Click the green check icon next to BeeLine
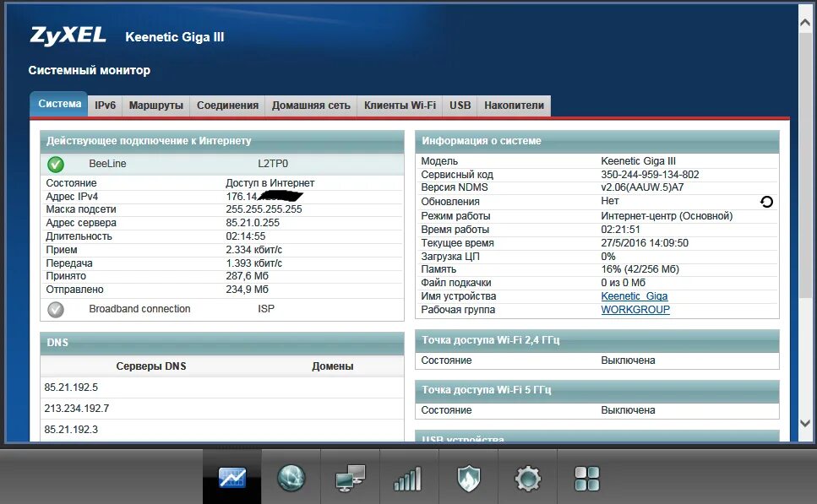The height and width of the screenshot is (504, 817). tap(56, 165)
